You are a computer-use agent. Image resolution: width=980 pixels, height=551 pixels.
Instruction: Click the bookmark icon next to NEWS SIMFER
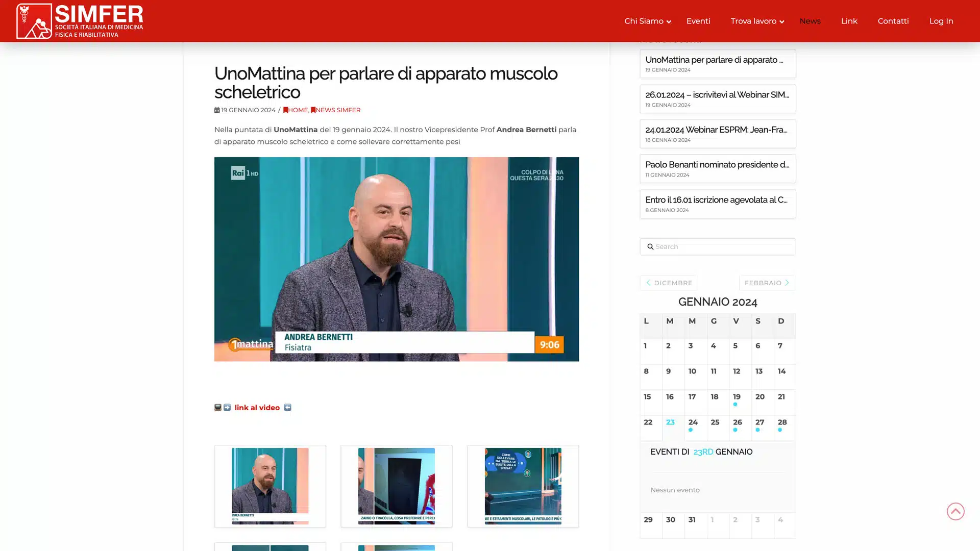pos(313,110)
